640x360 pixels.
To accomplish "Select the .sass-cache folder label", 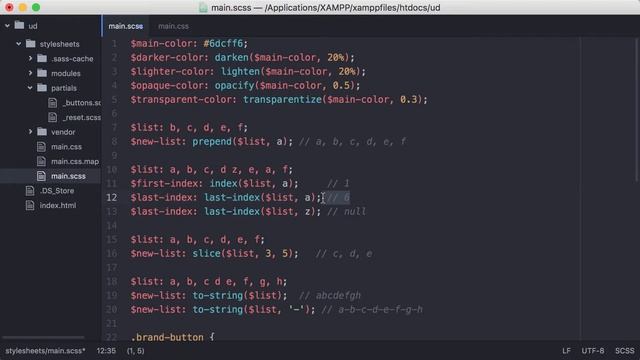I will click(x=72, y=59).
